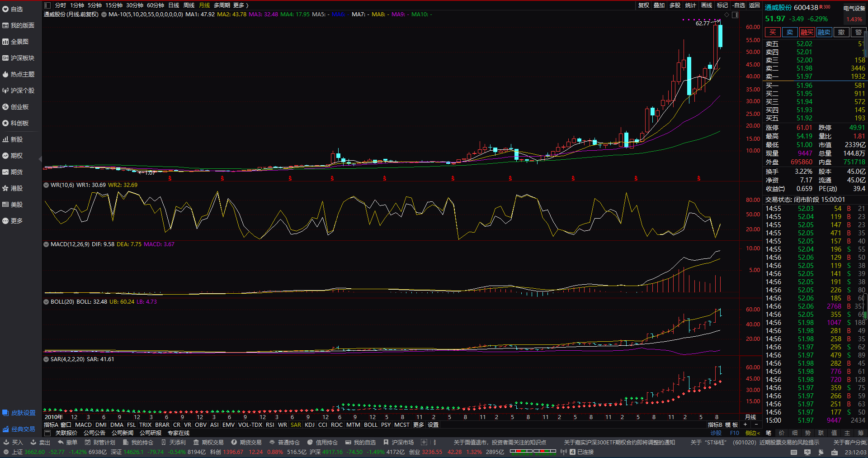Image resolution: width=868 pixels, height=458 pixels.
Task: Select the 筹 chip distribution tab
Action: click(x=860, y=433)
